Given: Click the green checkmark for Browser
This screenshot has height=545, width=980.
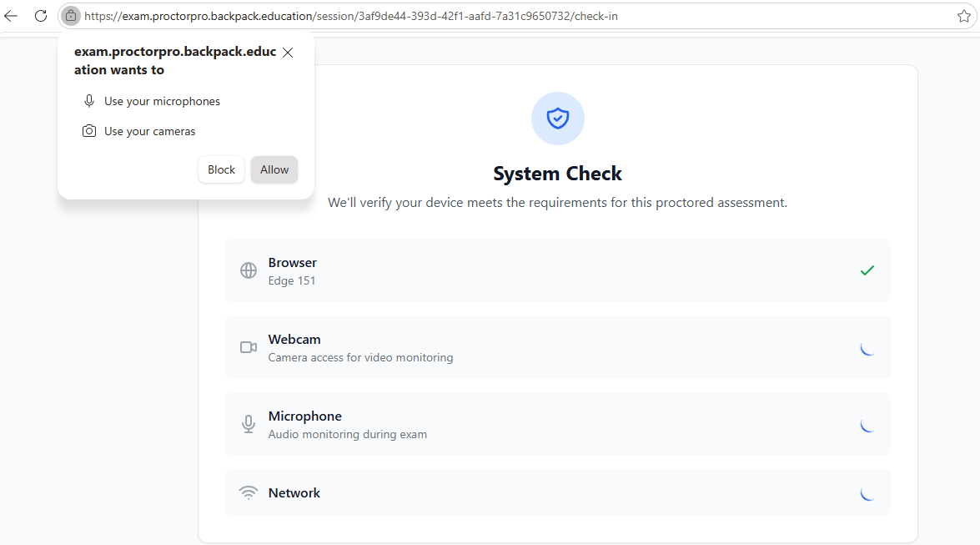Looking at the screenshot, I should (x=867, y=270).
